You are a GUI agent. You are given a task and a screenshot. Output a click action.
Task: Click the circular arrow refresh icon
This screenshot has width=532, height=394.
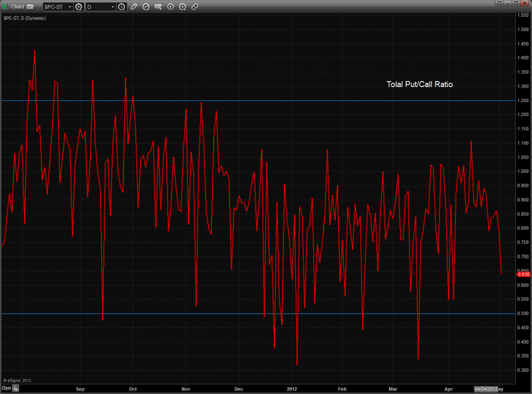click(x=147, y=7)
